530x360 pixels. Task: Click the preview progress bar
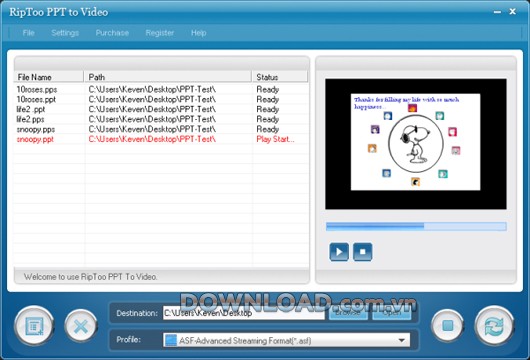pyautogui.click(x=416, y=226)
